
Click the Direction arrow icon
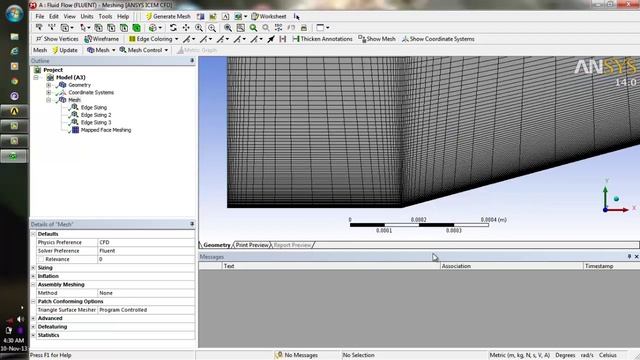tap(52, 28)
